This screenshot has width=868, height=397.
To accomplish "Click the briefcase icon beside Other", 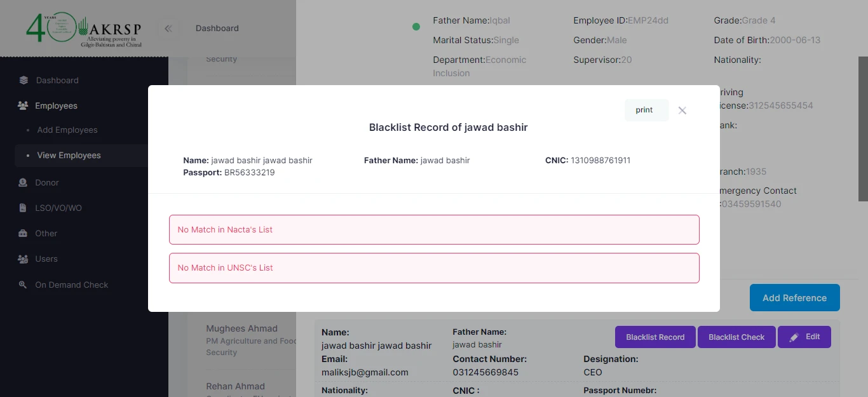I will pyautogui.click(x=24, y=233).
